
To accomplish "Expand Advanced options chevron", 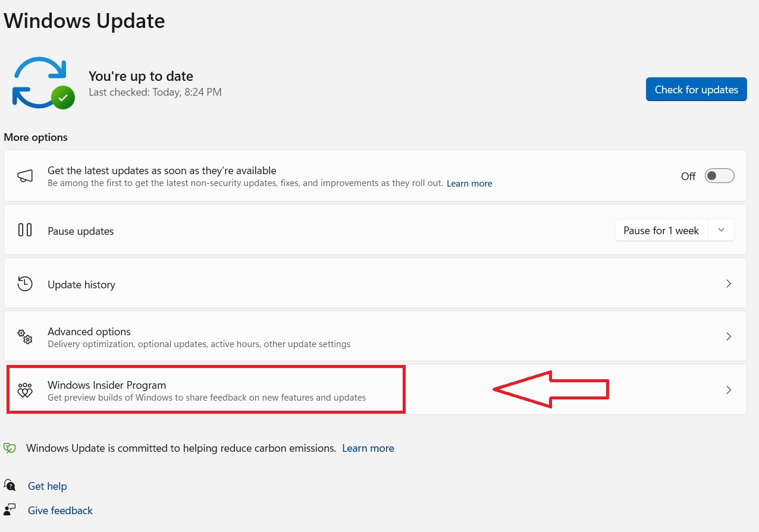I will (729, 336).
